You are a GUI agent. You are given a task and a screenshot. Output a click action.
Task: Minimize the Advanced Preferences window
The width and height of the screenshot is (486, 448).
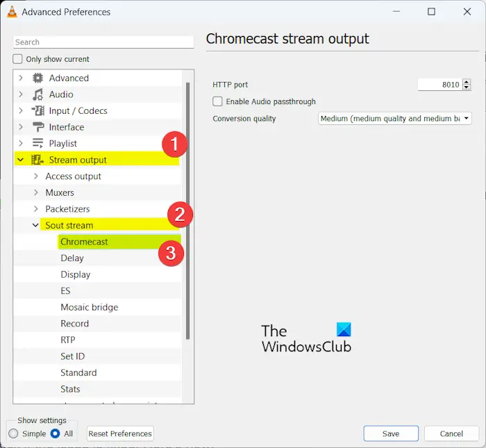pos(396,12)
